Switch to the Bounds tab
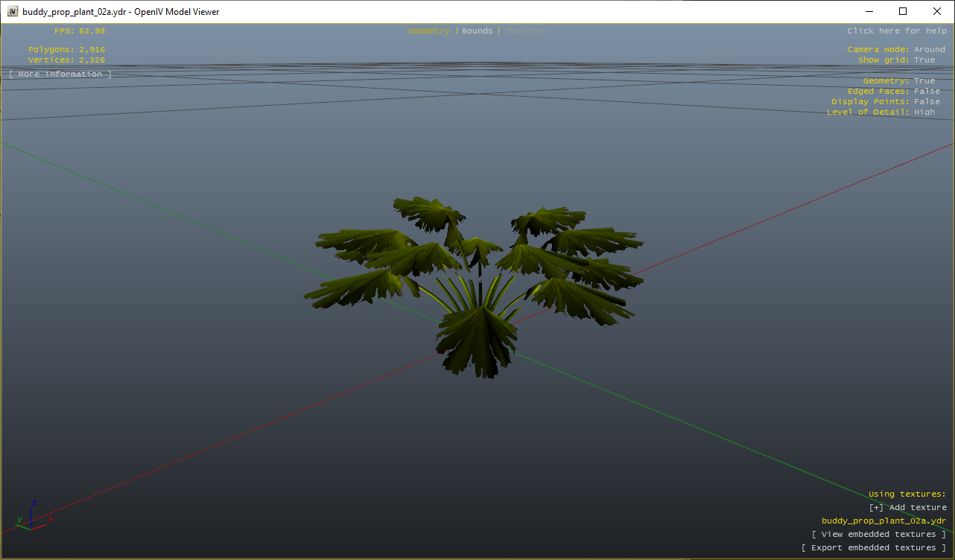 pyautogui.click(x=477, y=31)
